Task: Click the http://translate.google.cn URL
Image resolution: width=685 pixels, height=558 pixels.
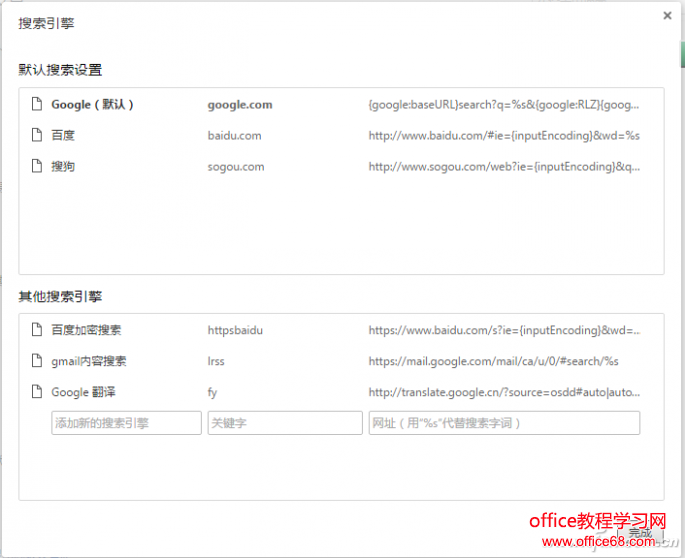Action: click(504, 392)
